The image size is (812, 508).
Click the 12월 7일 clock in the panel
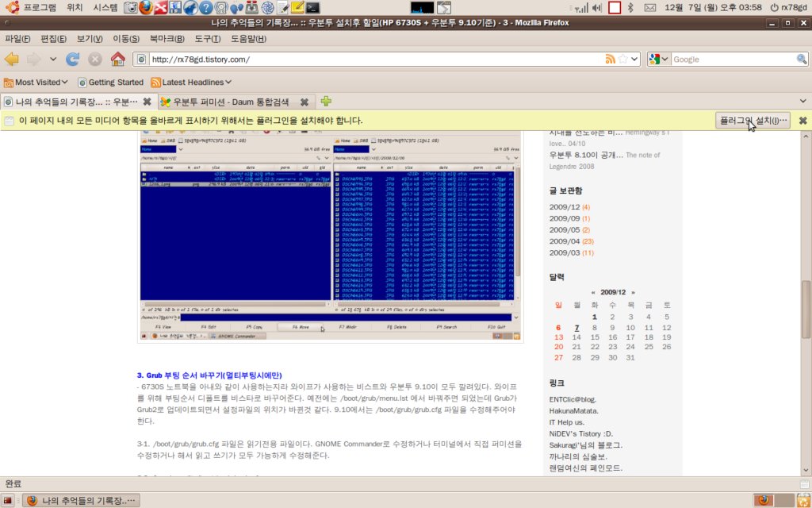pos(713,7)
